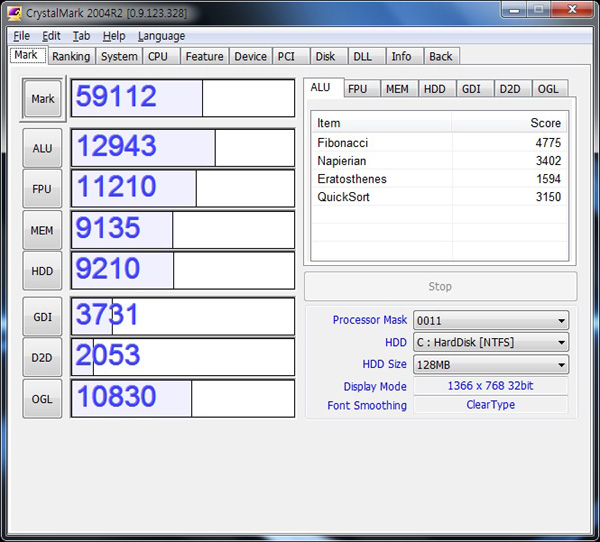
Task: Click the Napierian score 3402
Action: 548,161
